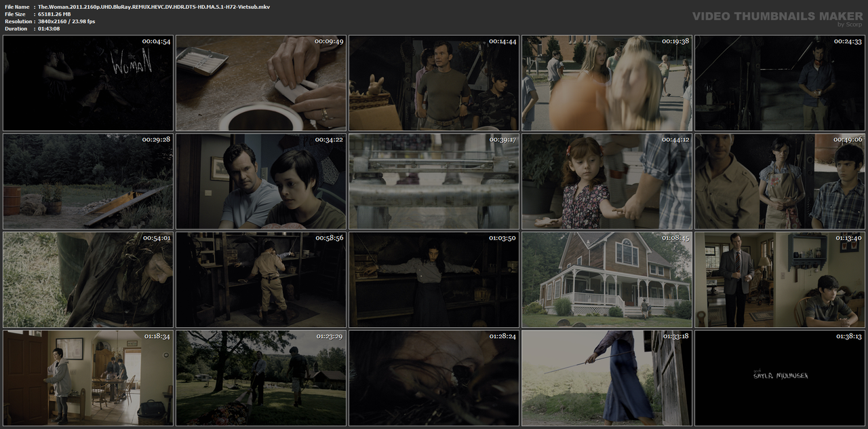Click the thumbnail timestamped 00:14:44
This screenshot has width=868, height=429.
pyautogui.click(x=434, y=83)
